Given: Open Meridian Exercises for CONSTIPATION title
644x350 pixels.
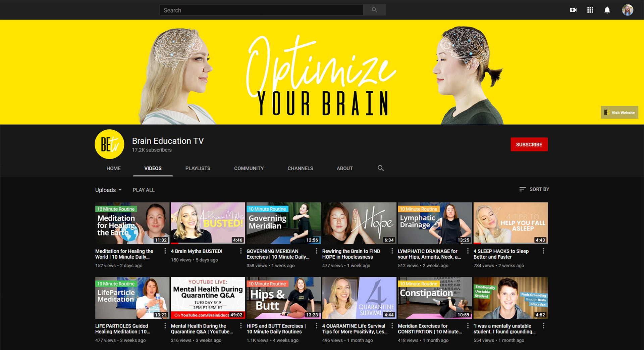Looking at the screenshot, I should coord(430,329).
